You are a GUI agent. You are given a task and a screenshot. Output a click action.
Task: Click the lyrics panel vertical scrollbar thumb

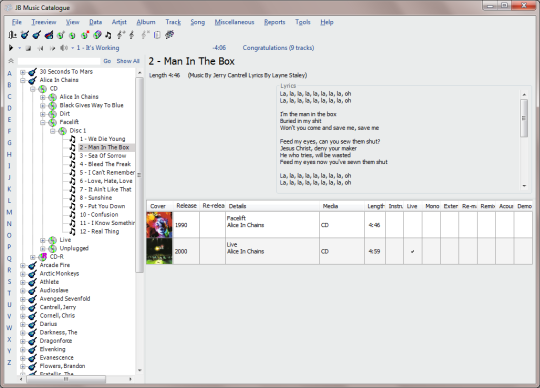click(524, 118)
